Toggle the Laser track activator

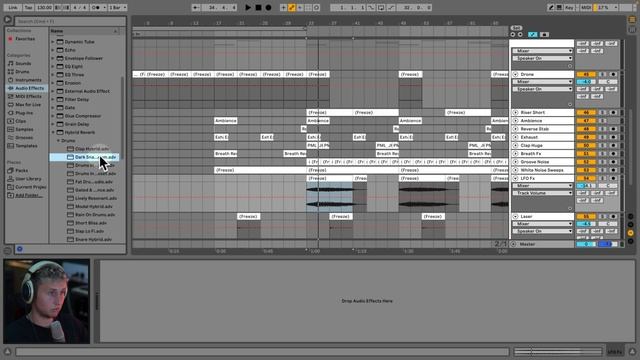[x=586, y=216]
